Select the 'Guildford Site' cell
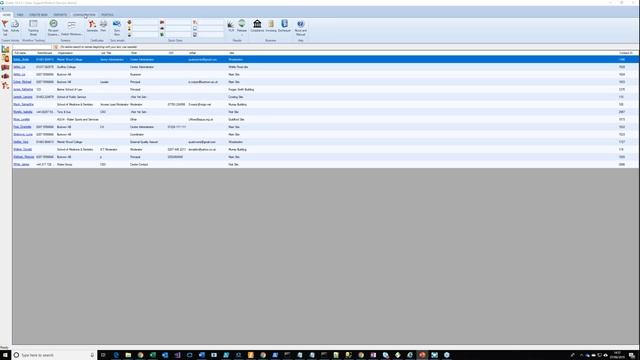This screenshot has height=360, width=640. point(236,120)
